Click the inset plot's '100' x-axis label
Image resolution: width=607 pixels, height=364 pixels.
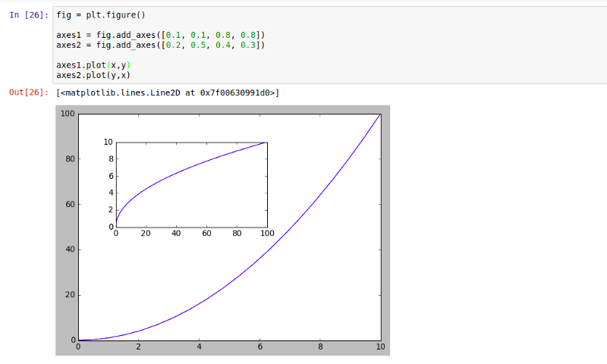point(267,234)
